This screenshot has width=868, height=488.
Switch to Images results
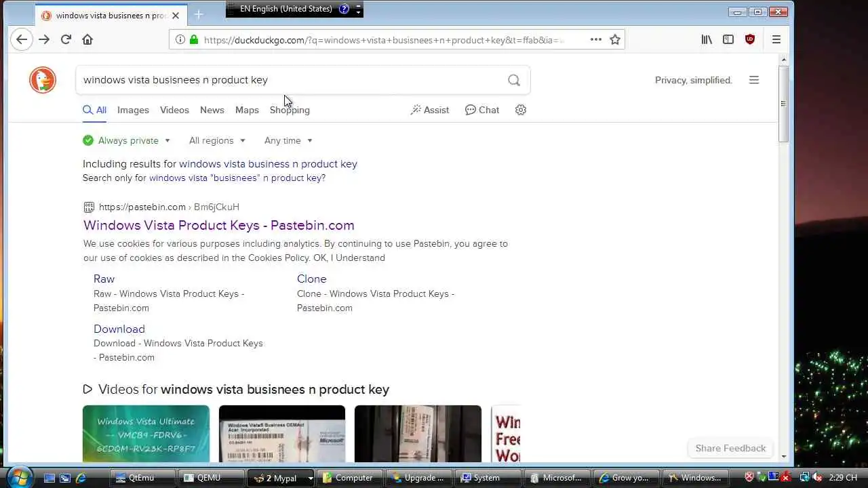133,110
